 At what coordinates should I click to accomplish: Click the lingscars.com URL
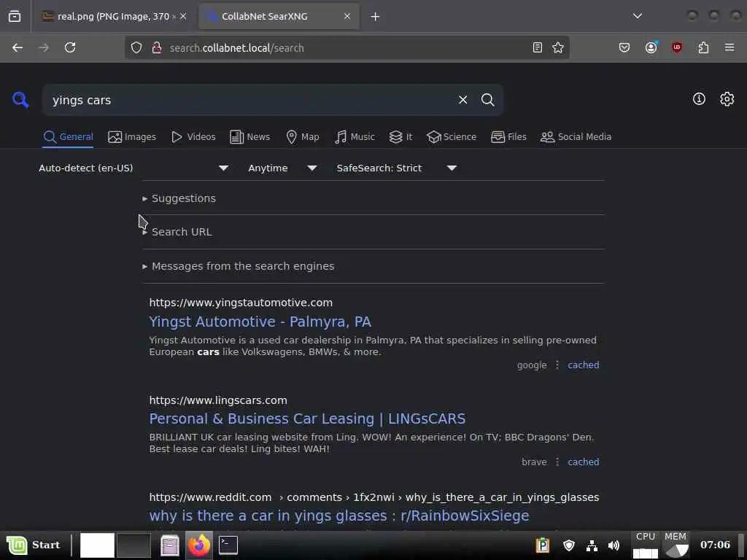pyautogui.click(x=218, y=400)
